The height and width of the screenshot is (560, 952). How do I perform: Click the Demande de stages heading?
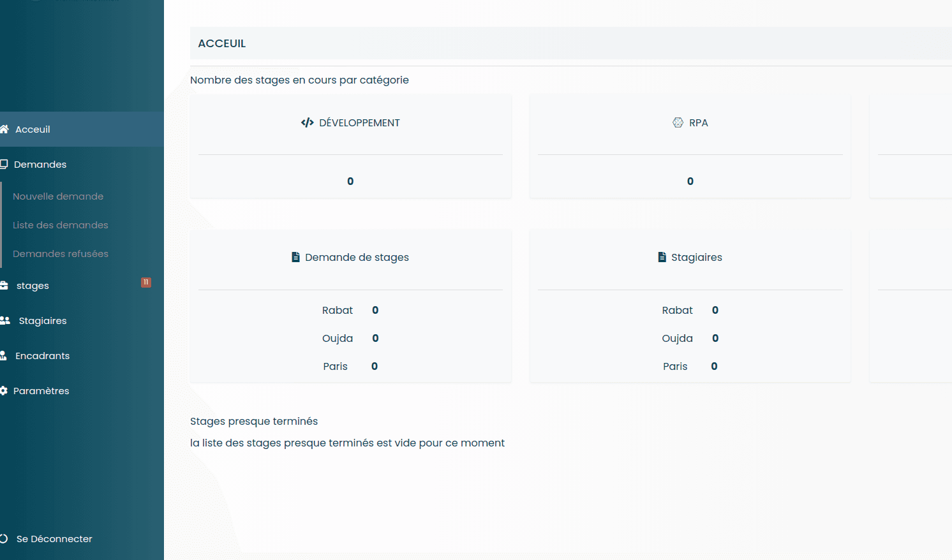(357, 257)
